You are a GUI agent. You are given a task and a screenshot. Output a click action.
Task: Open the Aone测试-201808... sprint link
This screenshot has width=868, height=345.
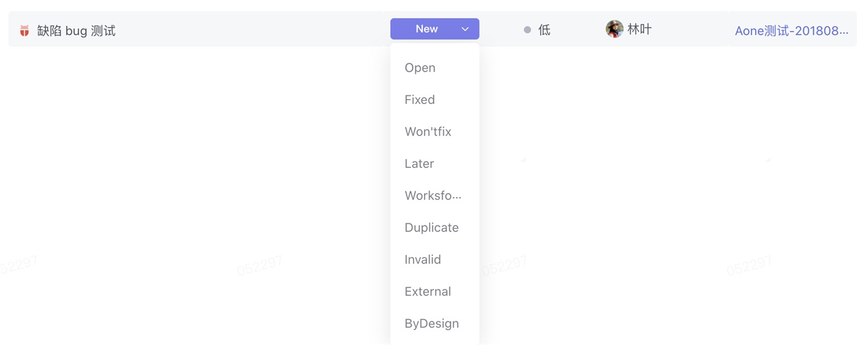click(792, 31)
